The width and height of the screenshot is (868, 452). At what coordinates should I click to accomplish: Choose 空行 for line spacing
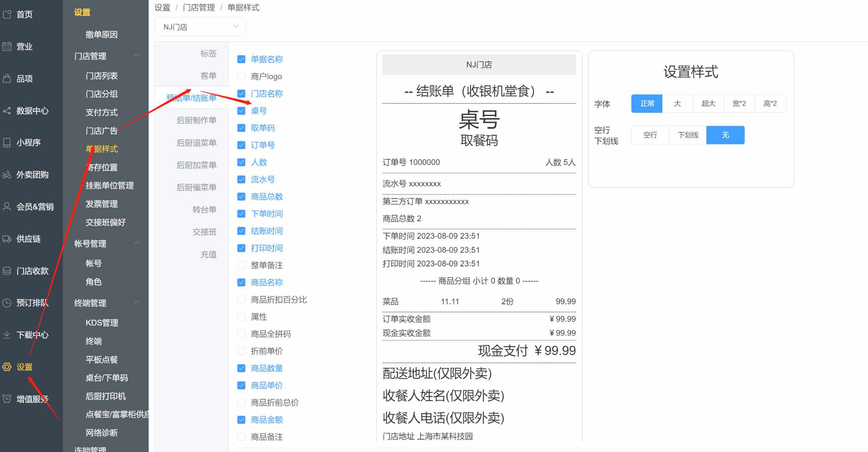pyautogui.click(x=650, y=135)
